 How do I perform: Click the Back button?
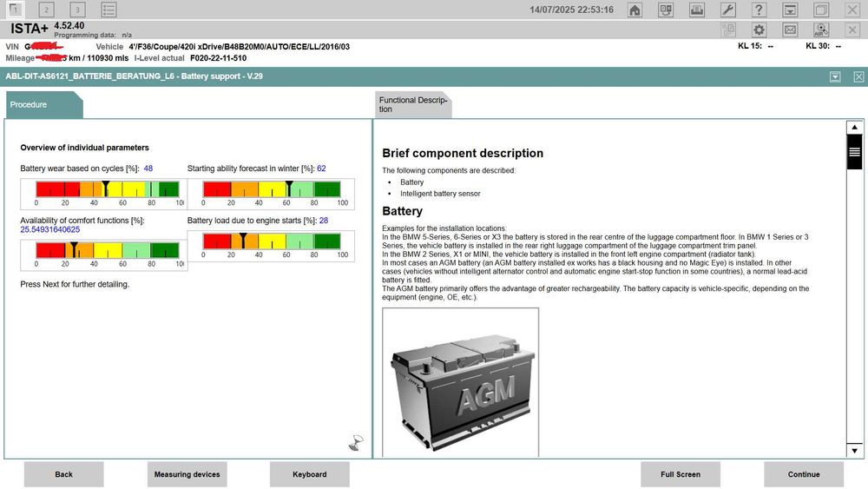[63, 474]
